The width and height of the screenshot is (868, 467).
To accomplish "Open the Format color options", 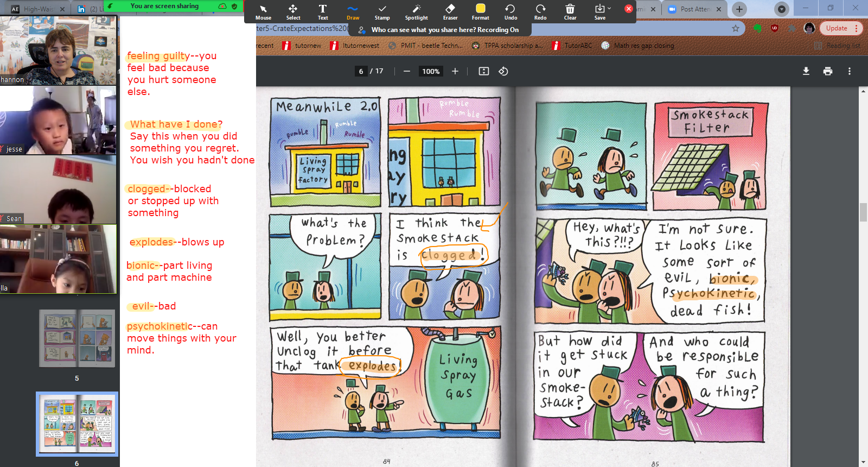I will tap(481, 11).
